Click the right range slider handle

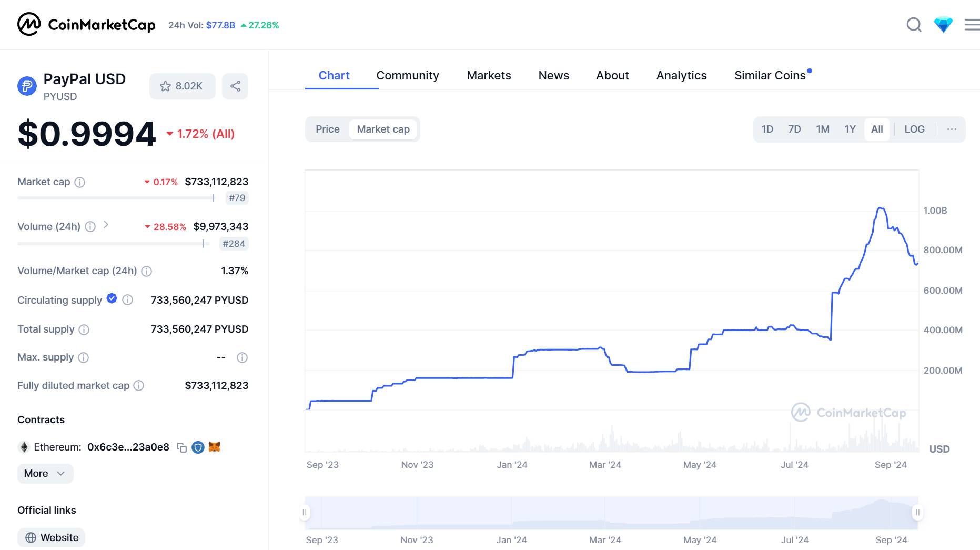[917, 512]
